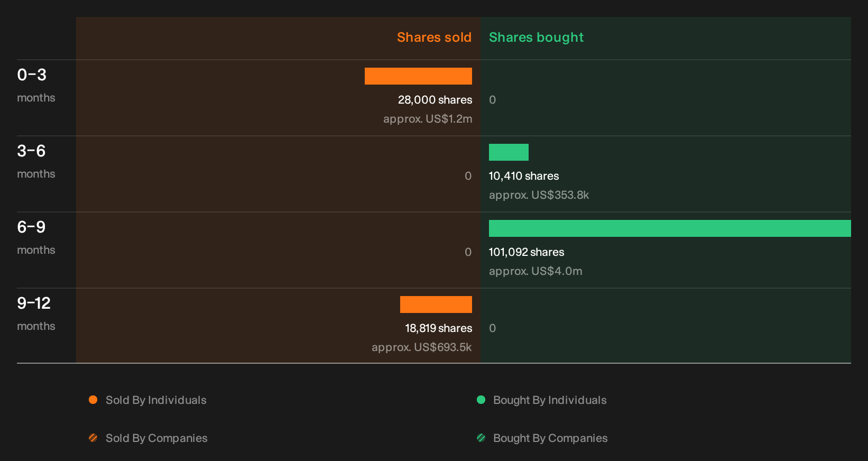Click the 'Bought By Companies' legend label
Screen dimensions: 868x461
tap(550, 438)
